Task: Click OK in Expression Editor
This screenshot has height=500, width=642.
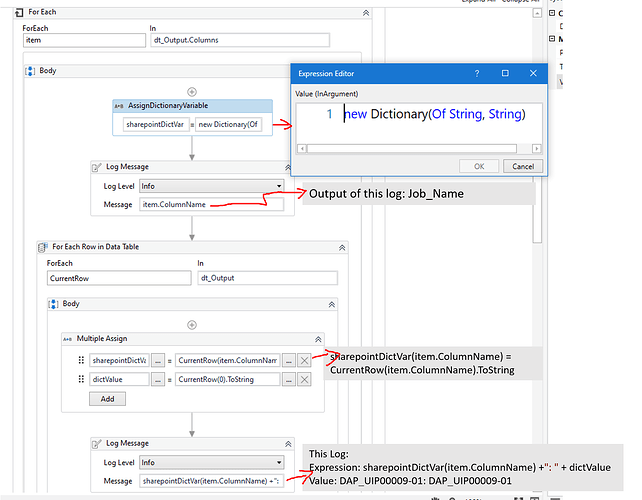Action: (479, 166)
